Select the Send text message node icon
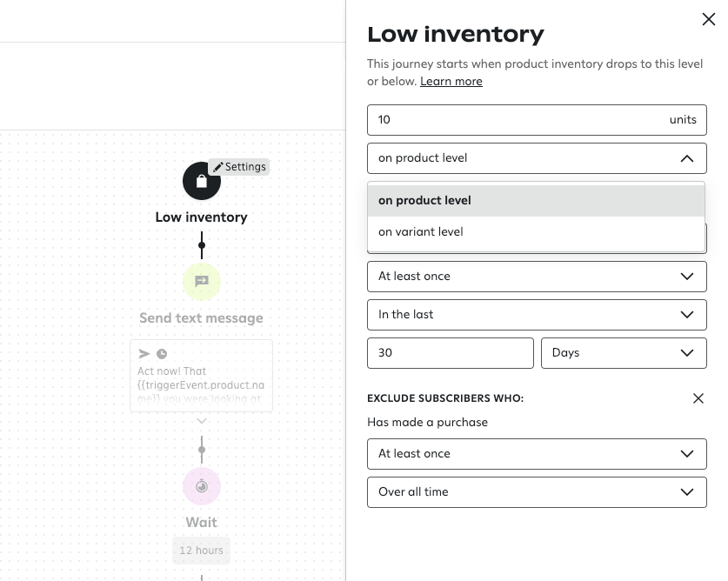Screen dimensions: 728x581 pyautogui.click(x=201, y=281)
